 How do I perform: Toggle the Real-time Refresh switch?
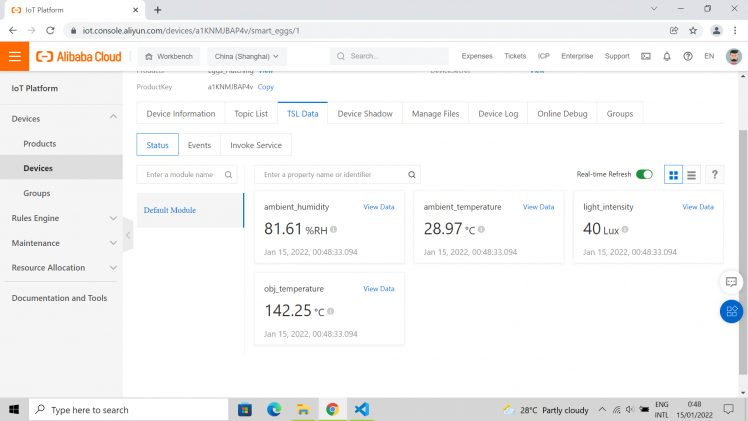644,175
